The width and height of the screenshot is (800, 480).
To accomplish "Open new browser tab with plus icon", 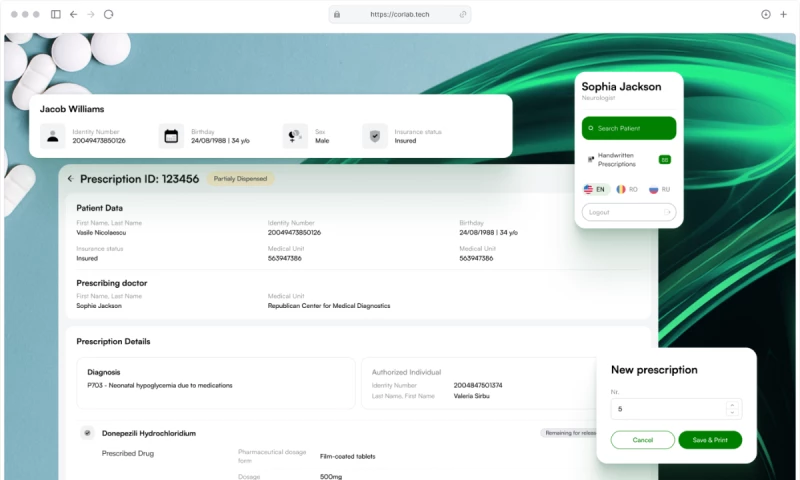I will (783, 14).
